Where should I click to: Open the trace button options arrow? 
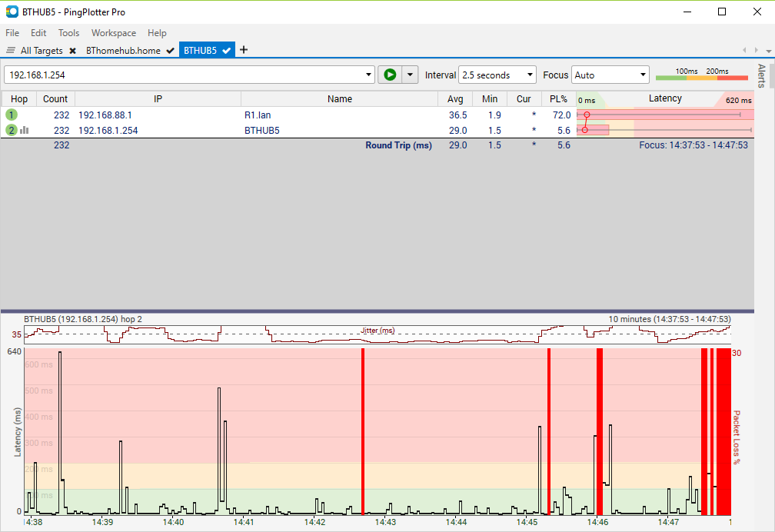pos(409,75)
